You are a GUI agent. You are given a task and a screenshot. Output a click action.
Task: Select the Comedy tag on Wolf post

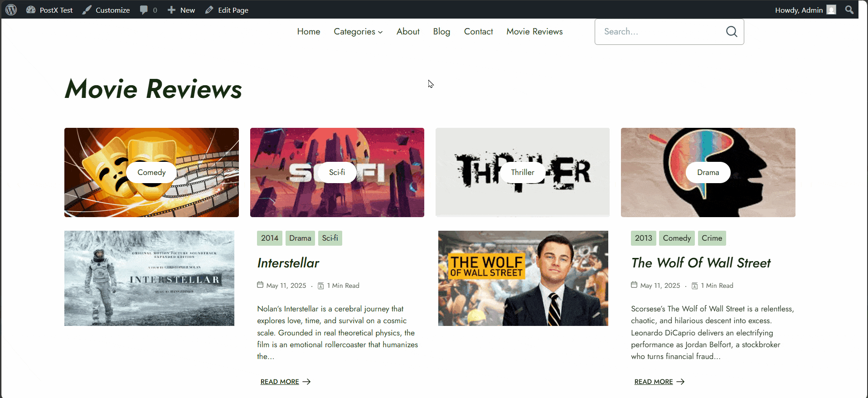[677, 238]
